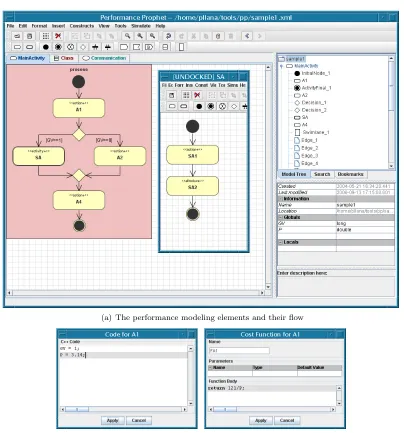Viewport: 404px width, 433px height.
Task: Click the grid toggle icon in main toolbar
Action: (x=46, y=36)
